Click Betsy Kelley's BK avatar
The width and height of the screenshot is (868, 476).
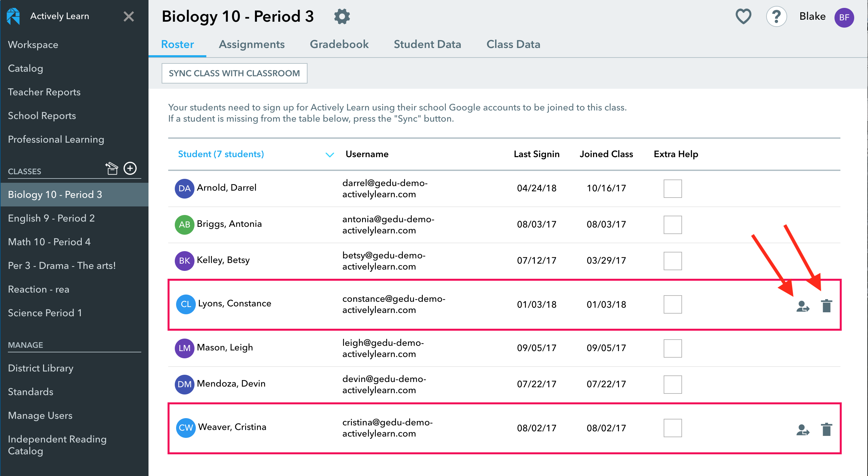pos(184,261)
